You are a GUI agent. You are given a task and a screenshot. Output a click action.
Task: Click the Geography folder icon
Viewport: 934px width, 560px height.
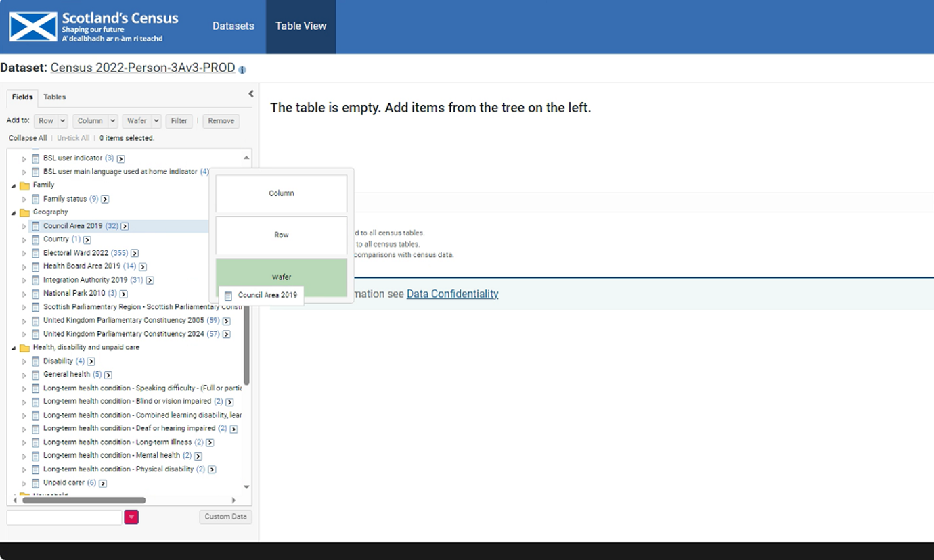(25, 212)
